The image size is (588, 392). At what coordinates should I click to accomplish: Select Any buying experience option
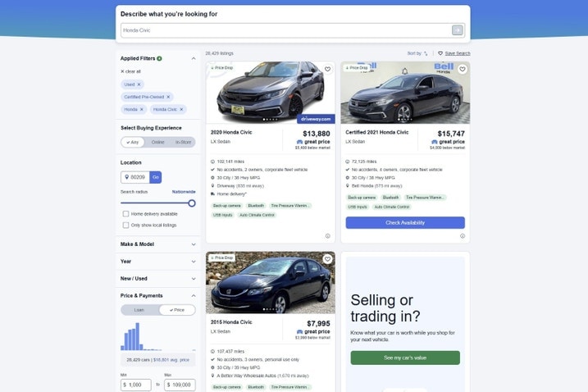(133, 142)
